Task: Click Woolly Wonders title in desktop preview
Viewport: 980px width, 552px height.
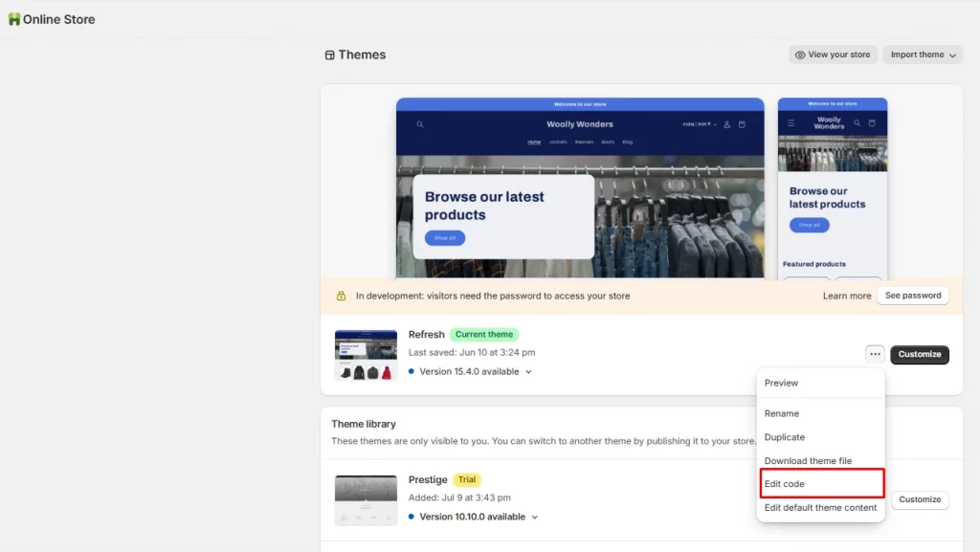Action: [x=579, y=124]
